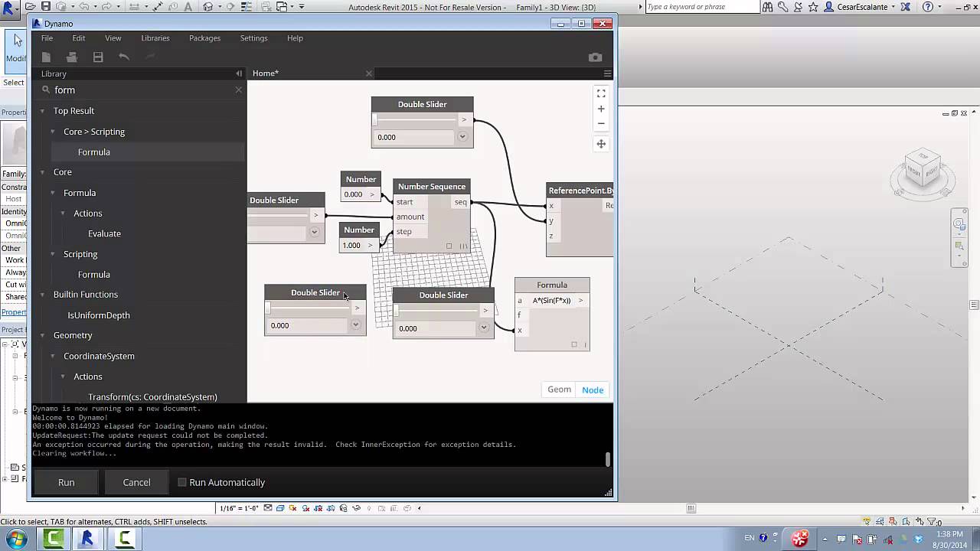Clear the form search field with the X

point(238,90)
